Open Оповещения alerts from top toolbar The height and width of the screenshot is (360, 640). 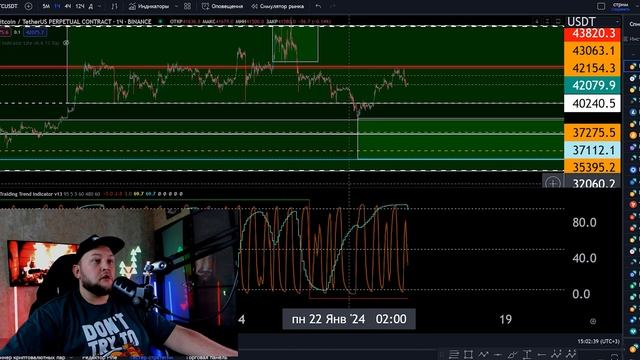click(222, 6)
